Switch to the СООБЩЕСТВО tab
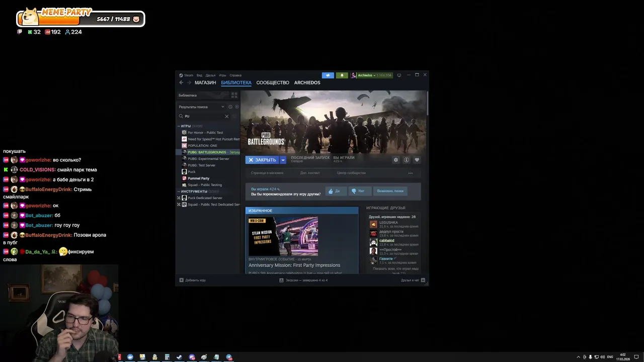This screenshot has height=362, width=644. coord(273,82)
